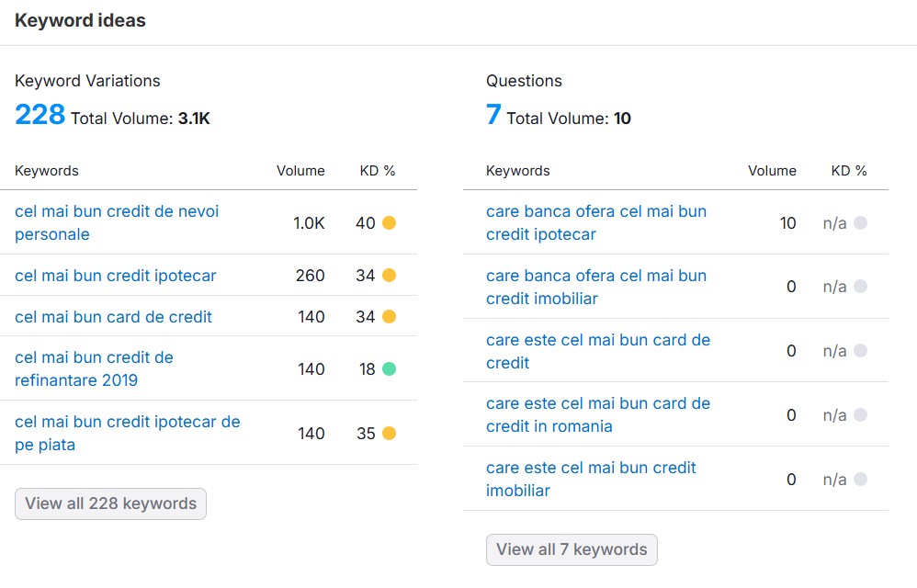Open 'care banca ofera cel mai bun credit ipotecar'

point(596,222)
